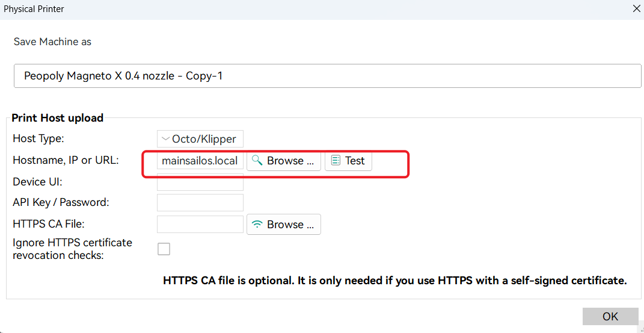Click the Hostname, IP or URL label

click(x=66, y=160)
